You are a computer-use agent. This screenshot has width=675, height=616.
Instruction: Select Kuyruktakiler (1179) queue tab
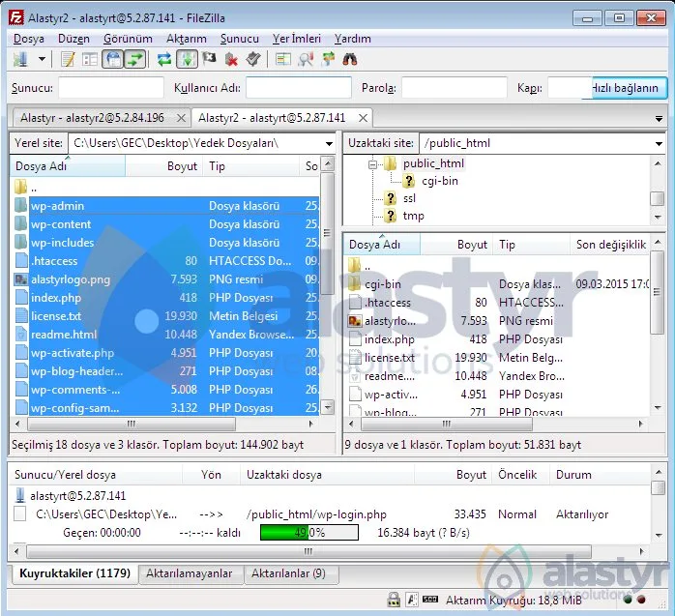[x=74, y=573]
